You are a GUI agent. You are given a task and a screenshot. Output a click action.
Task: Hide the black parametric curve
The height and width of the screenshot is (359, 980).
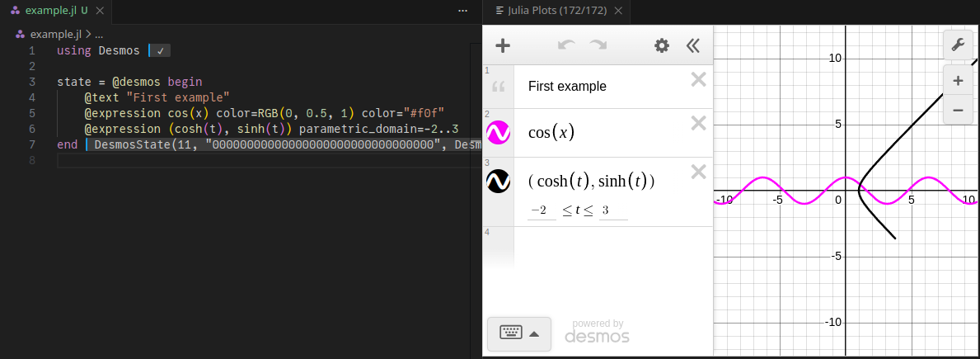[x=498, y=181]
